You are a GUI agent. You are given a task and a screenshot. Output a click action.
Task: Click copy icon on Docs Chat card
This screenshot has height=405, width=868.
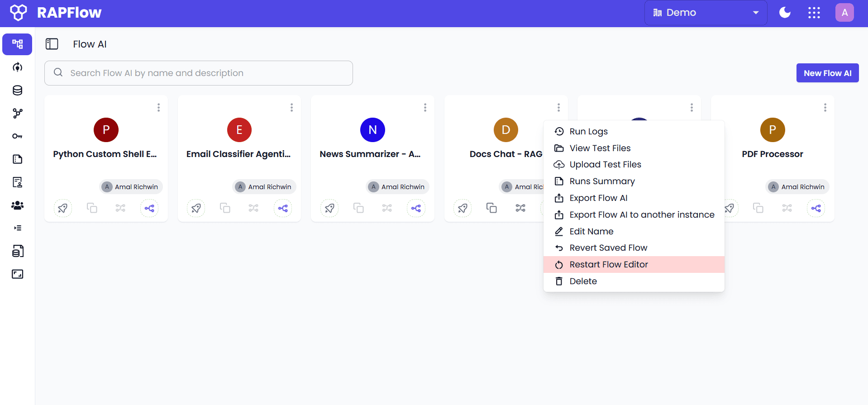[x=491, y=208]
